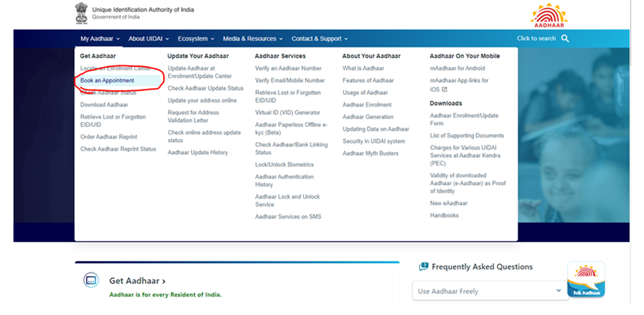Open the Ask Aadhaar chatbot icon
Screen dimensions: 644x315
[586, 280]
